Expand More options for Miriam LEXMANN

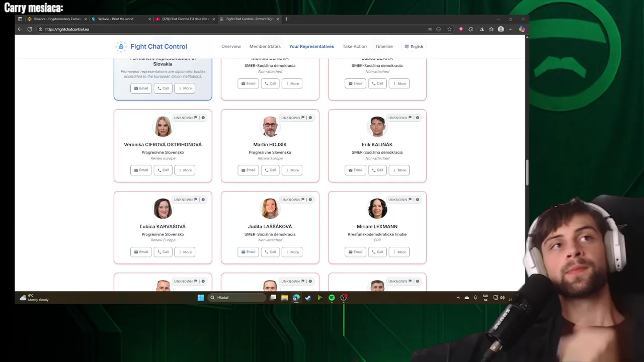coord(399,252)
